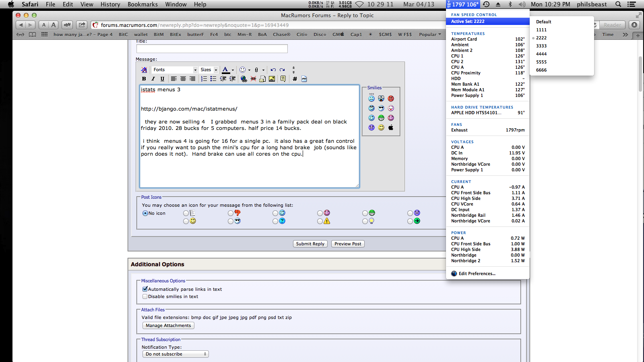Open the Popular bookmarks folder dropdown

[x=430, y=35]
